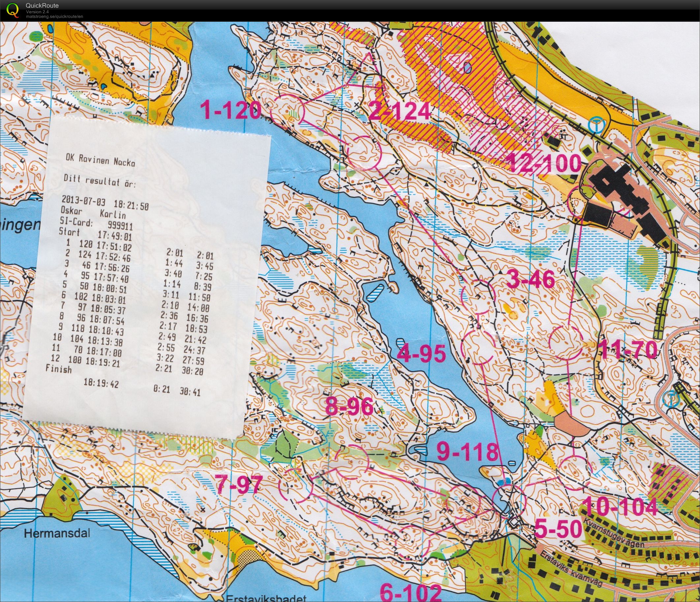
Task: Select the 8-96 control label
Action: pos(350,407)
